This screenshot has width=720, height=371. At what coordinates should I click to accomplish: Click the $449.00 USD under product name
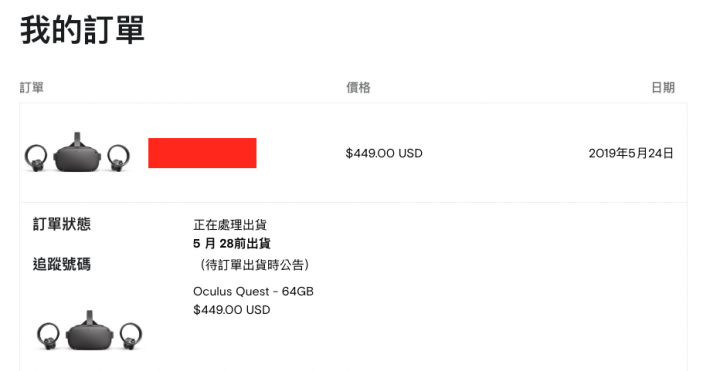[x=232, y=310]
